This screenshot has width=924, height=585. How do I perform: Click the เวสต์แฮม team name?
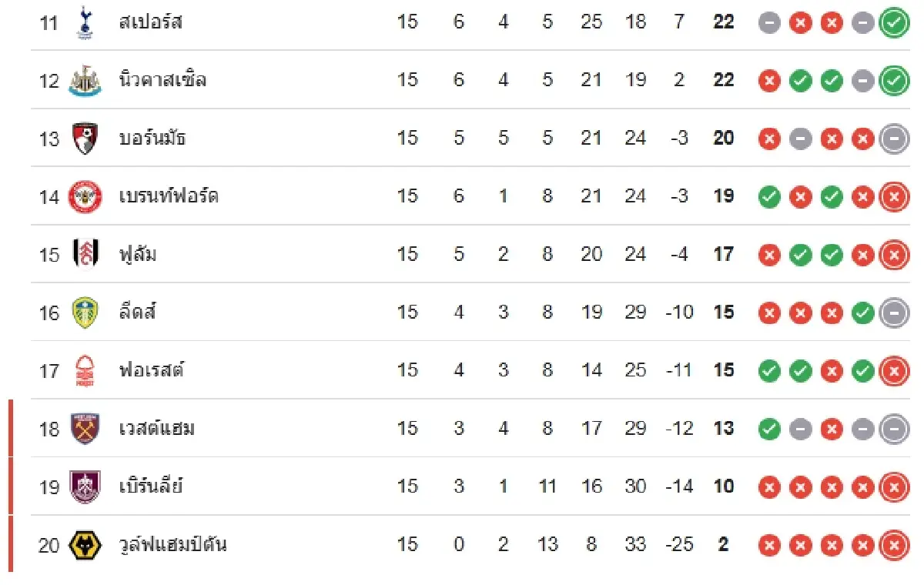(x=158, y=429)
